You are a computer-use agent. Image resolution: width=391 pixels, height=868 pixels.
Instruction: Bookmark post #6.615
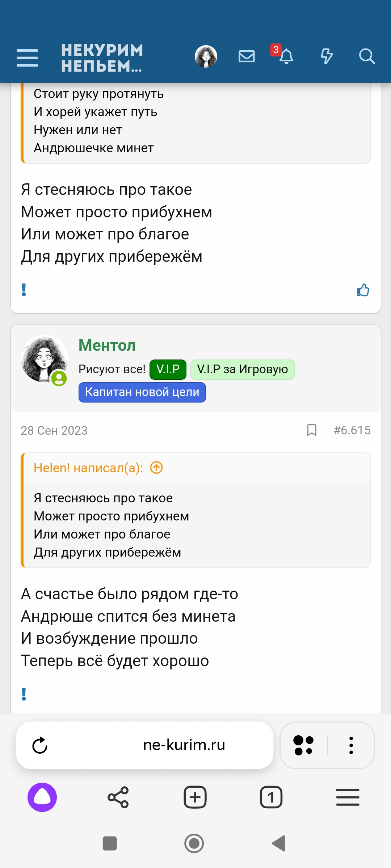click(x=312, y=430)
